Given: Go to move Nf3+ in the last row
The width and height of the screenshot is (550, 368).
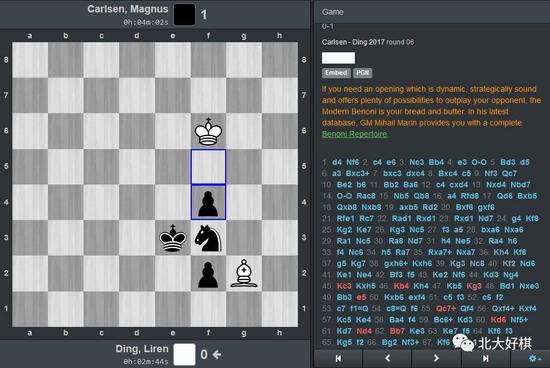Looking at the screenshot, I should (x=410, y=342).
